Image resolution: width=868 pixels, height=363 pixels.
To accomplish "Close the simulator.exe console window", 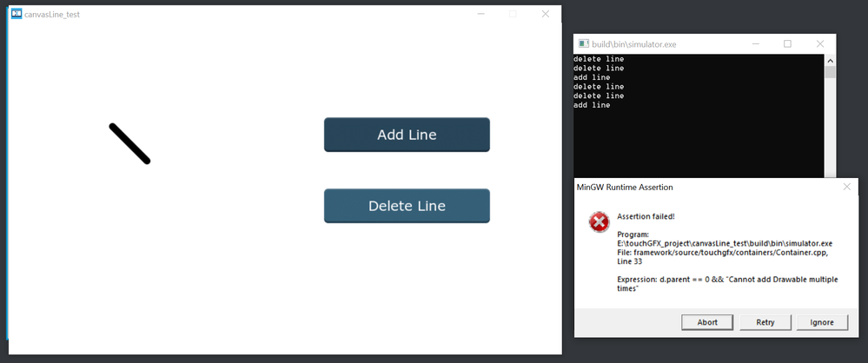I will [820, 43].
